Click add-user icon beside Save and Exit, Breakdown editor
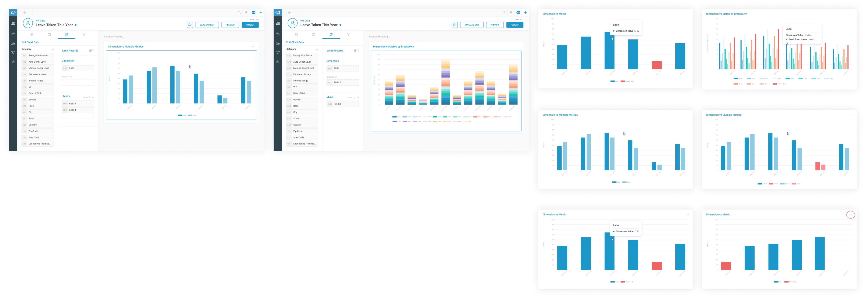868x298 pixels. coord(455,25)
